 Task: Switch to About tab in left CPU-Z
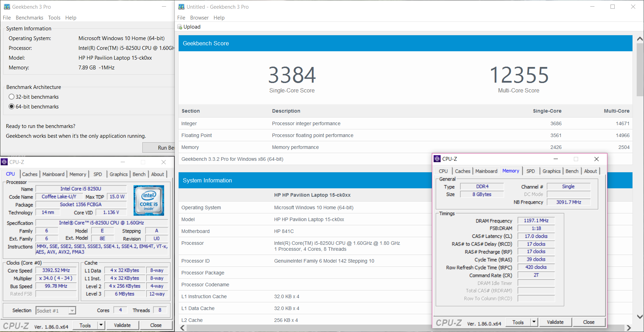pyautogui.click(x=157, y=174)
